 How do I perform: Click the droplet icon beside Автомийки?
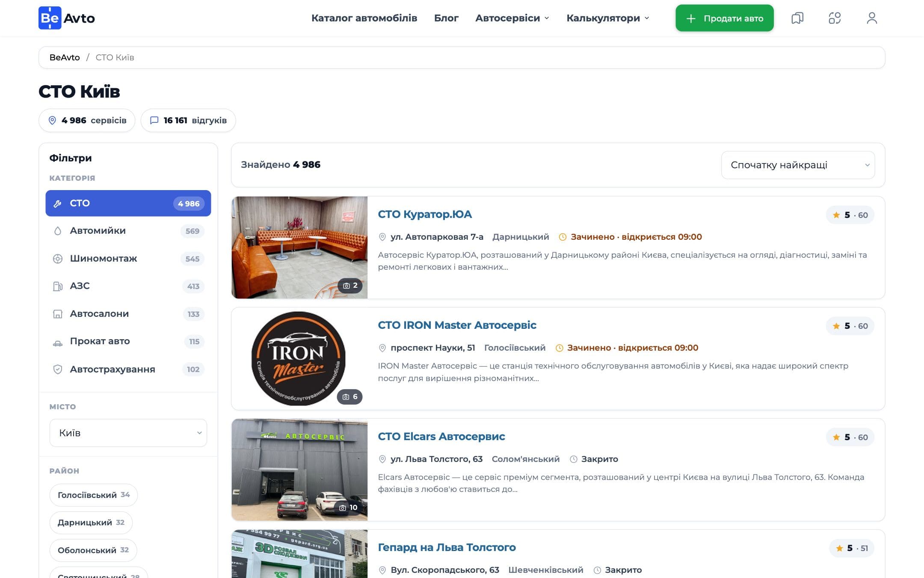(57, 231)
